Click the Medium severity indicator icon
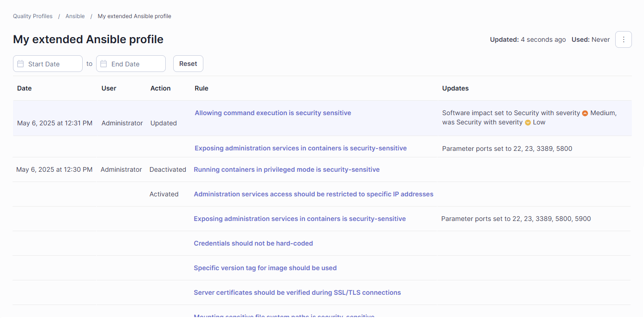The height and width of the screenshot is (318, 644). [x=585, y=113]
